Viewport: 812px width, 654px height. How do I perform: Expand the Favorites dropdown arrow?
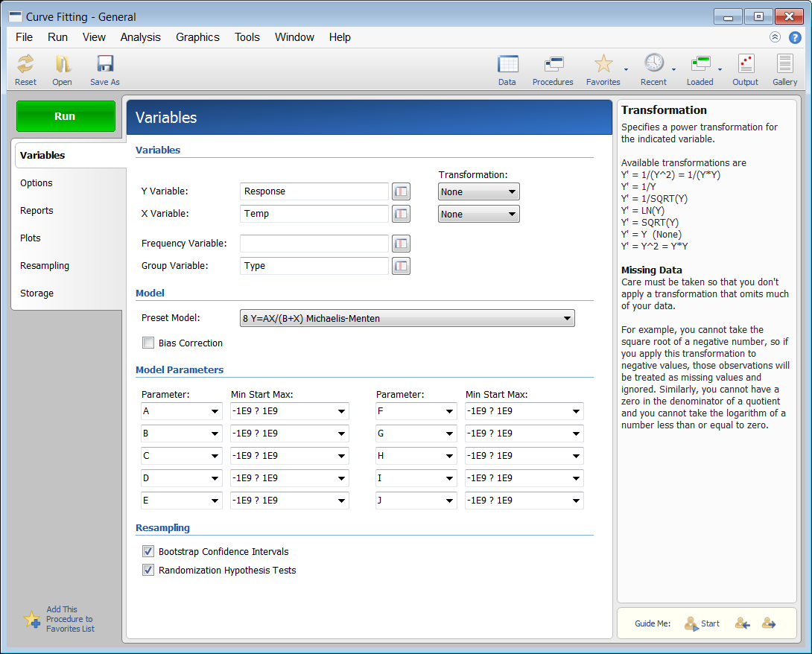[626, 69]
